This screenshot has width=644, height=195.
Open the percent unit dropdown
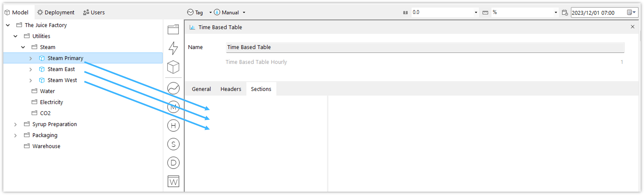(556, 12)
